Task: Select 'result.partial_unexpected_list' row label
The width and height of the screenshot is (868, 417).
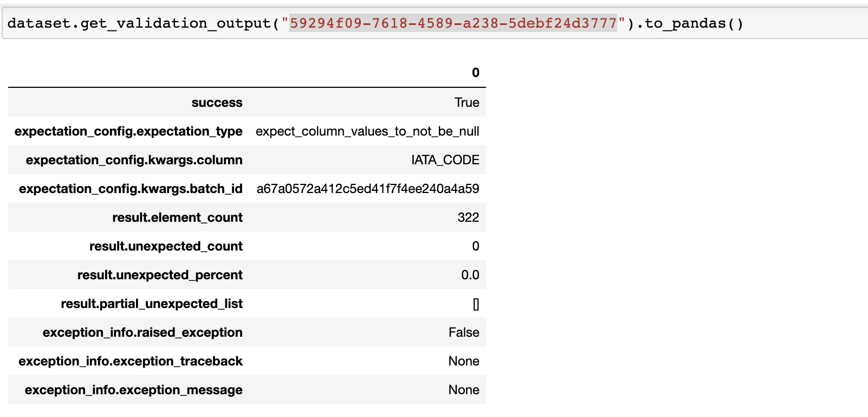Action: [152, 304]
